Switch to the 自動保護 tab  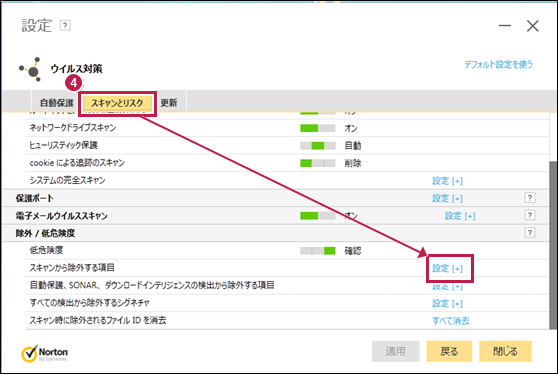57,103
